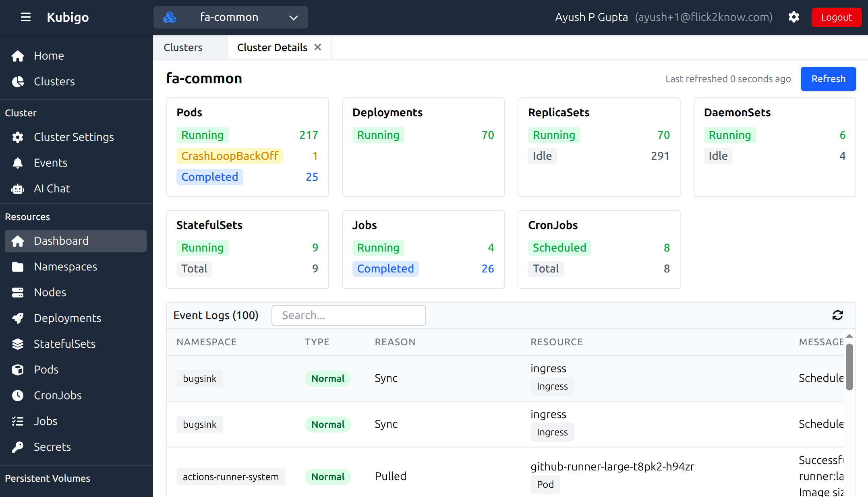This screenshot has width=868, height=497.
Task: Click the REASON column header
Action: 395,342
